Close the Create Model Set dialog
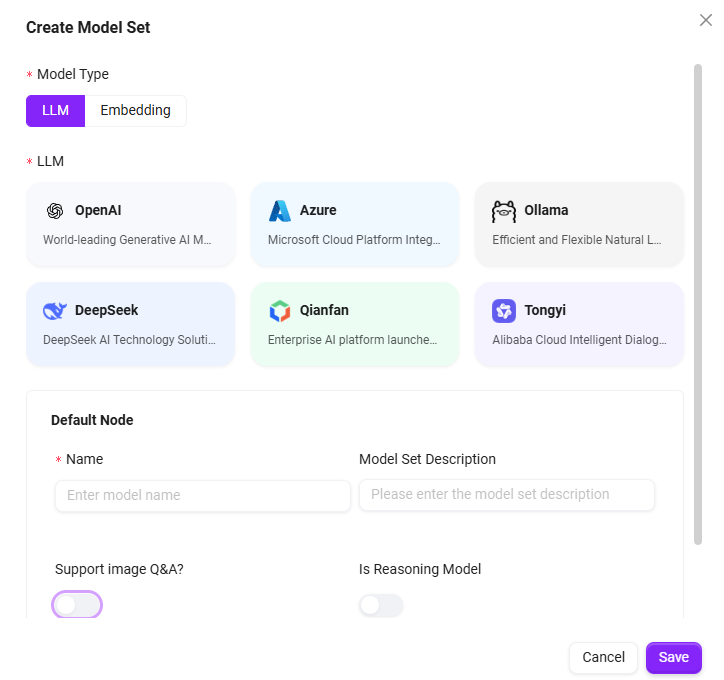The width and height of the screenshot is (724, 680). (x=705, y=20)
